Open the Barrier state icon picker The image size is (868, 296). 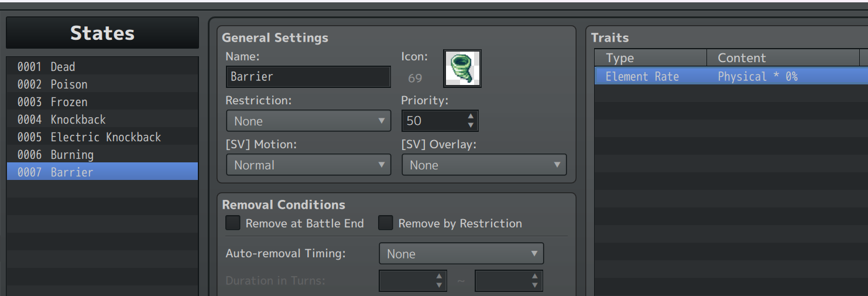pyautogui.click(x=462, y=69)
